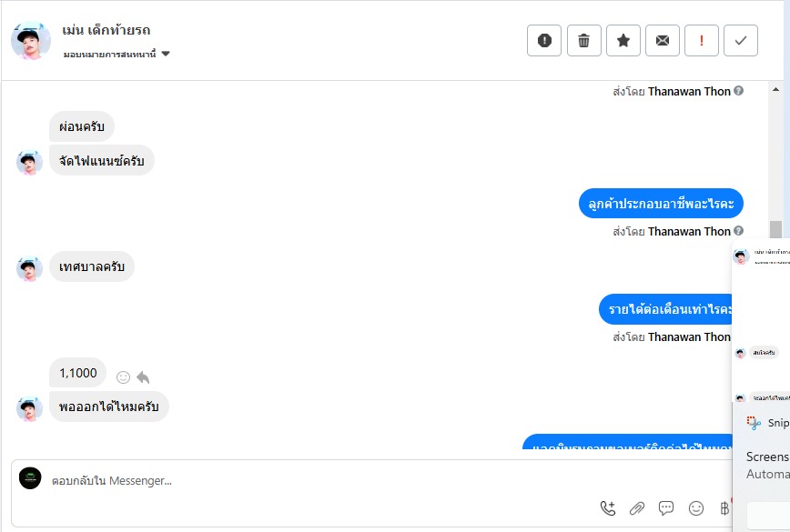790x532 pixels.
Task: Click the Baht payment icon
Action: click(724, 508)
